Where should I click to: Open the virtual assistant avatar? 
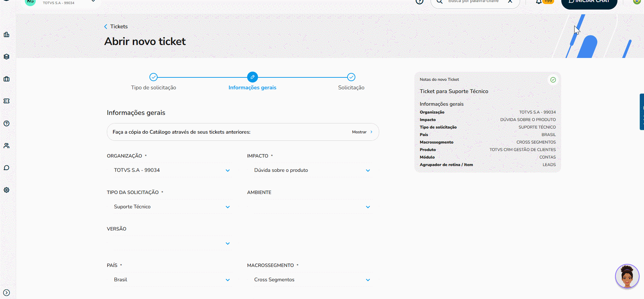tap(627, 276)
